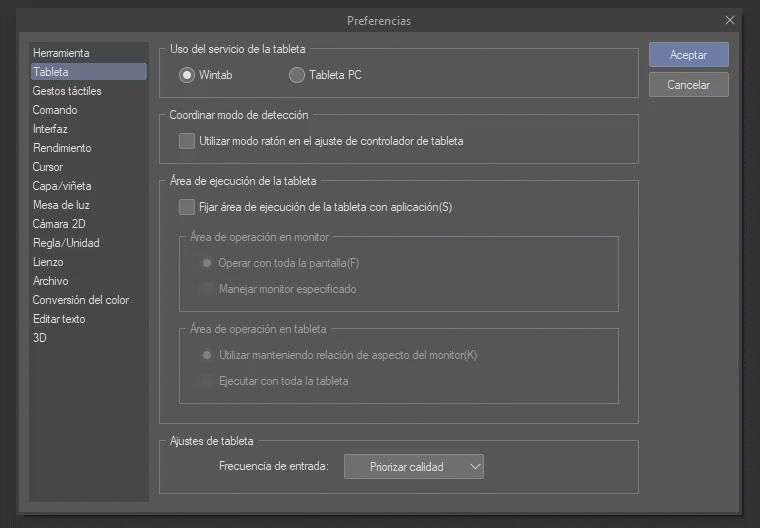Open Herramienta preferences category
760x528 pixels.
click(x=61, y=52)
